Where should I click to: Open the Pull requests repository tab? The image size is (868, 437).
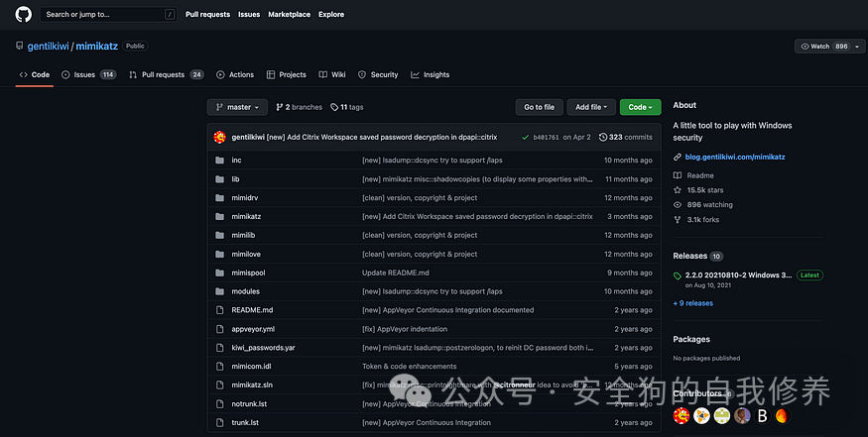click(166, 74)
